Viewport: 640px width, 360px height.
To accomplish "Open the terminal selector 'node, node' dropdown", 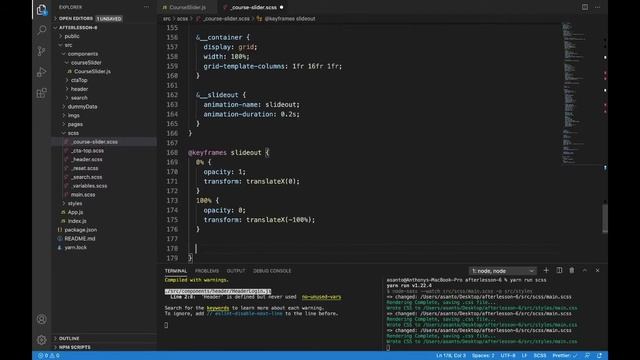I will (503, 271).
